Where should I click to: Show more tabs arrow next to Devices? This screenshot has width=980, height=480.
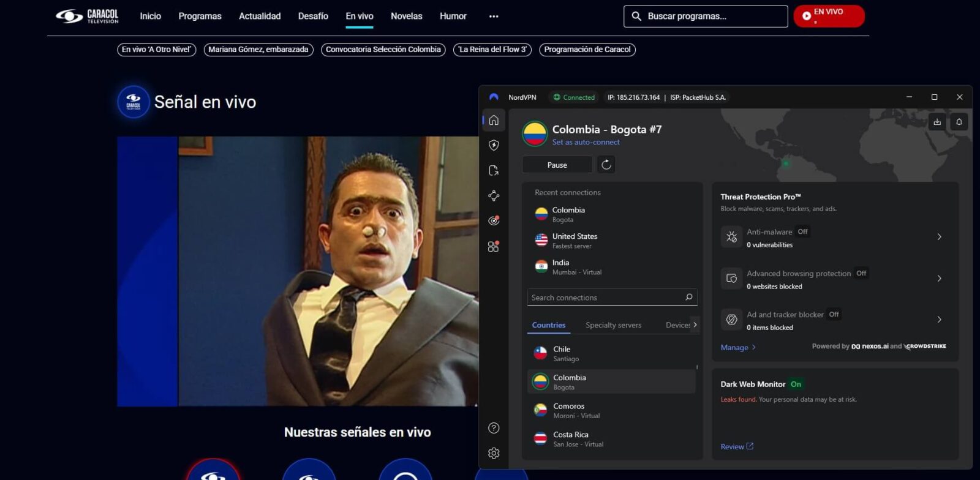tap(695, 324)
